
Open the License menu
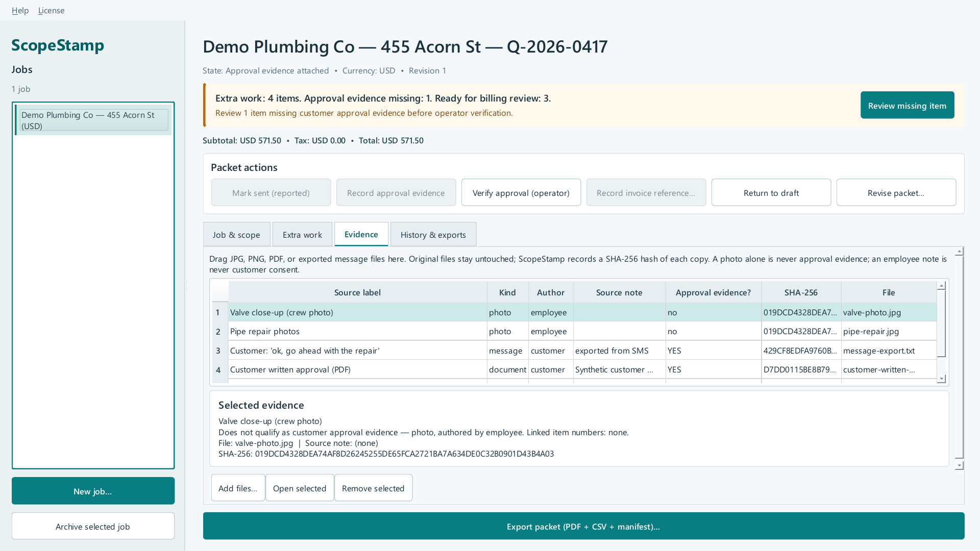[x=51, y=10]
